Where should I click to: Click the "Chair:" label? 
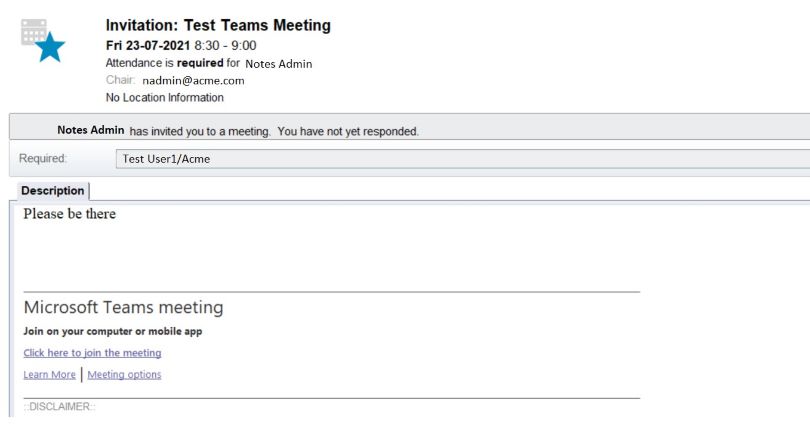pyautogui.click(x=120, y=81)
